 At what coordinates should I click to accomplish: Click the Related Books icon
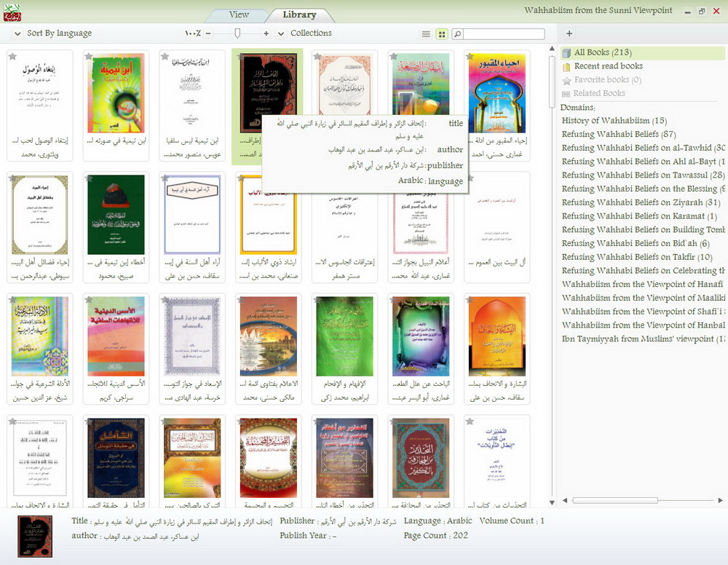(566, 94)
